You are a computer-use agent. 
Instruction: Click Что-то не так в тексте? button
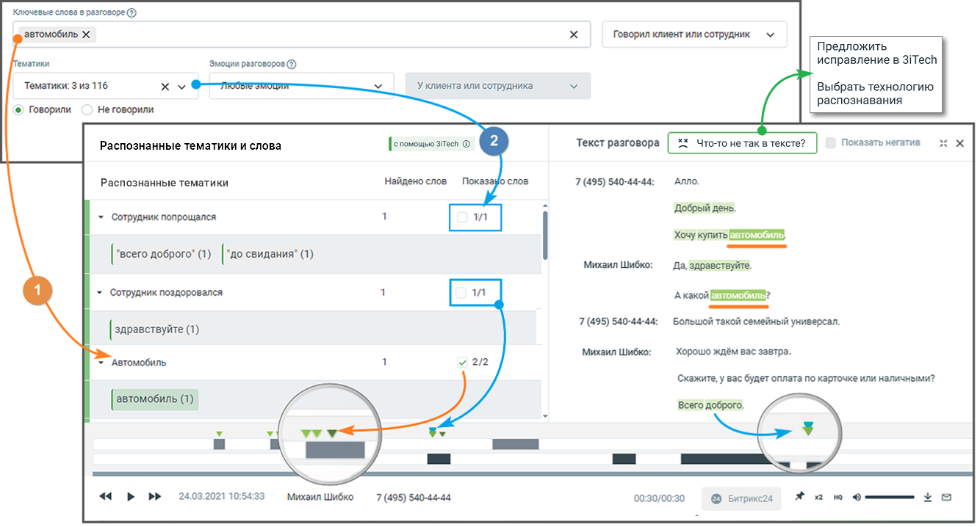(742, 143)
